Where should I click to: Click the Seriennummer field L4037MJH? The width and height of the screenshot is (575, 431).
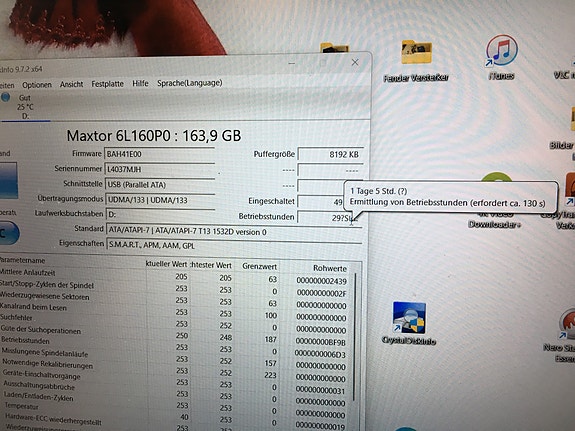coord(160,169)
